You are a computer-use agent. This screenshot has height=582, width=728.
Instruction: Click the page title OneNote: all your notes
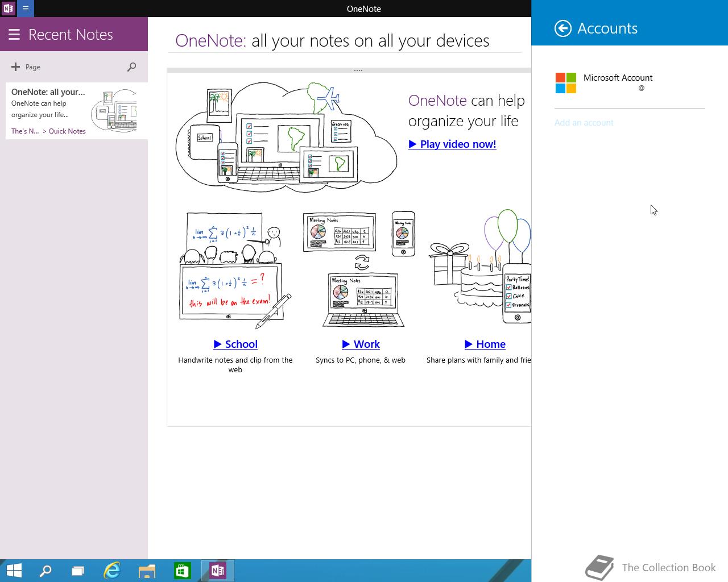click(x=332, y=40)
